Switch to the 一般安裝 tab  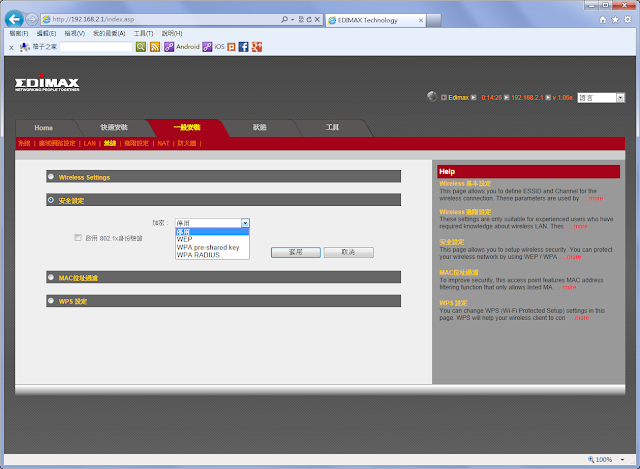coord(187,127)
